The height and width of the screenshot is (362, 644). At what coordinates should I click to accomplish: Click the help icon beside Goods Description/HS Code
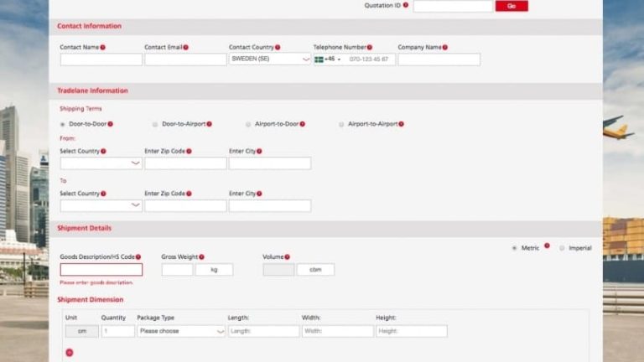click(138, 257)
